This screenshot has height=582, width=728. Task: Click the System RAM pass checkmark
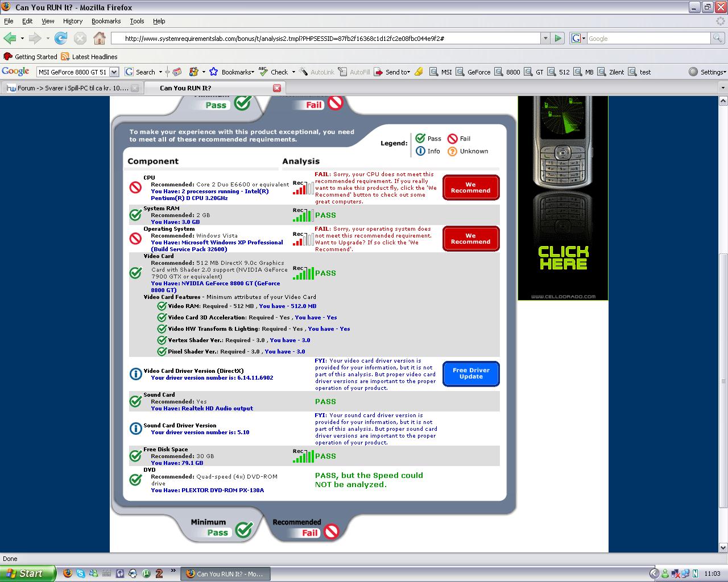(x=135, y=215)
